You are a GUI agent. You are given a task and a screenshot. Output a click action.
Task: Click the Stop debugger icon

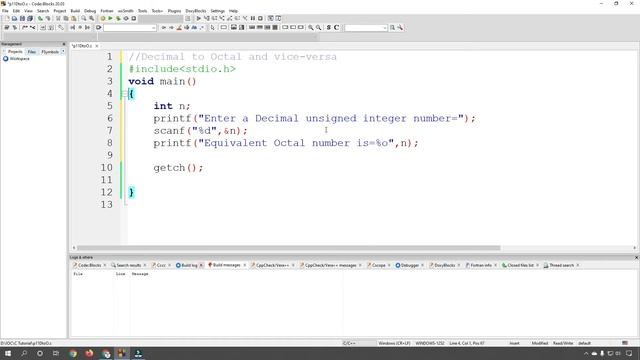(x=260, y=18)
